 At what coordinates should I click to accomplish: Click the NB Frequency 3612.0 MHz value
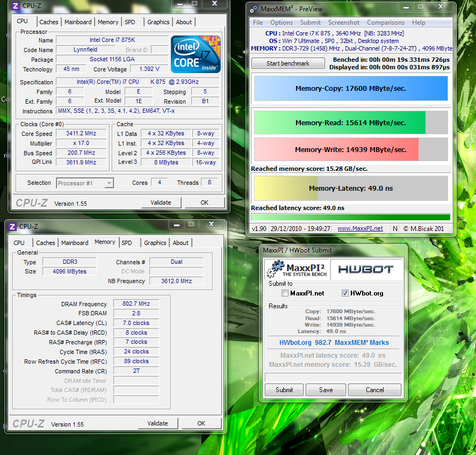pos(176,281)
